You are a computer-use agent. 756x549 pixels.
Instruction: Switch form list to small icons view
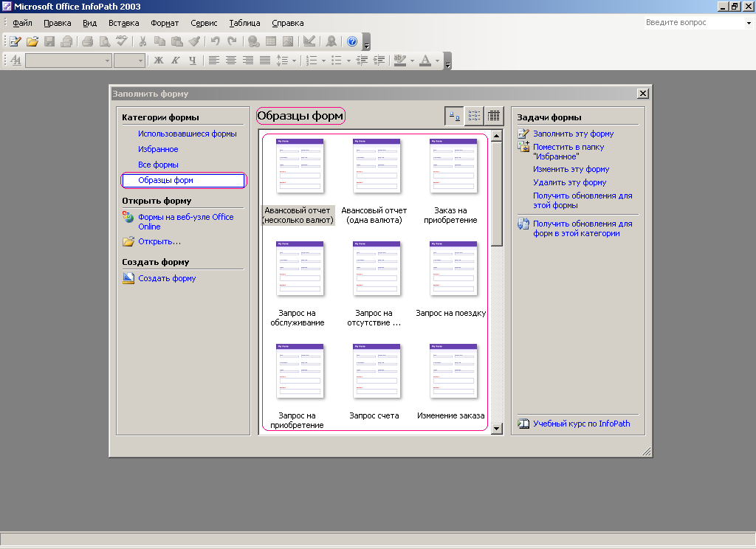474,116
